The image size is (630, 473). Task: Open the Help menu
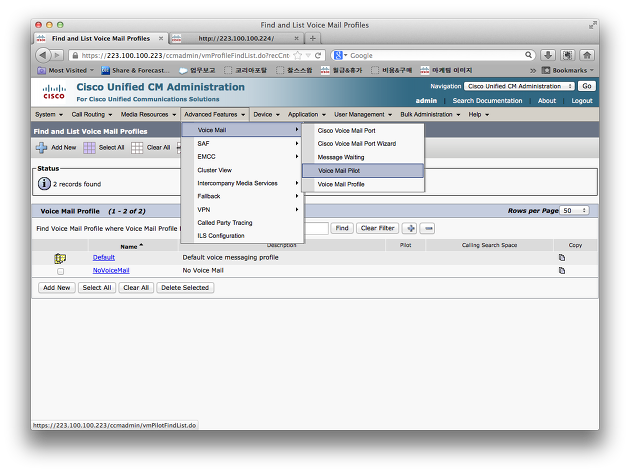pyautogui.click(x=479, y=115)
